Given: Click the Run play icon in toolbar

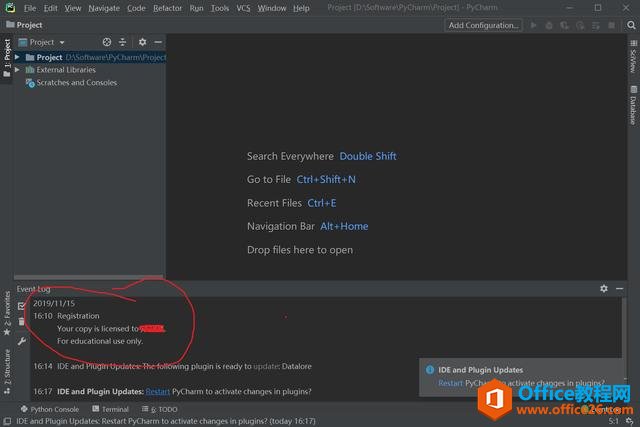Looking at the screenshot, I should point(533,25).
